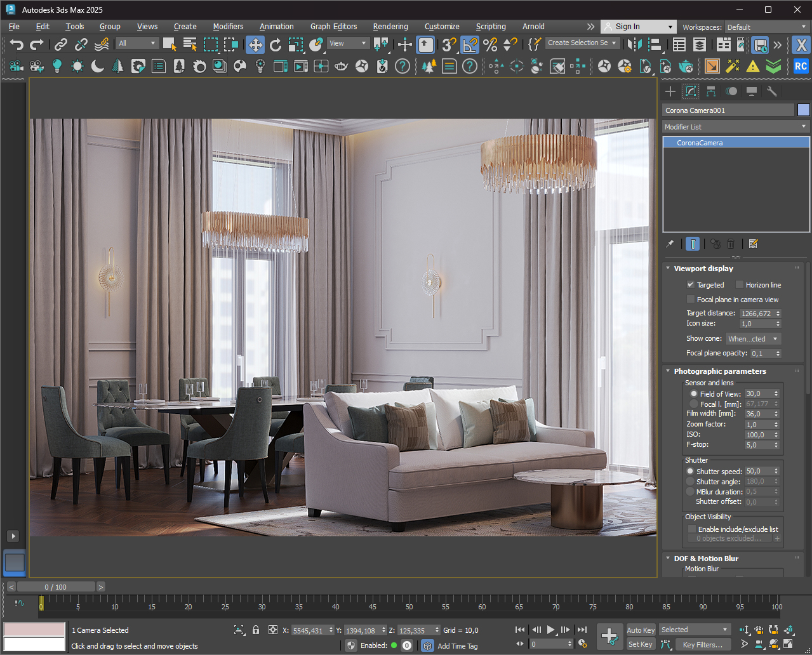Click the Corona Camera001 object color swatch
812x655 pixels.
[804, 110]
